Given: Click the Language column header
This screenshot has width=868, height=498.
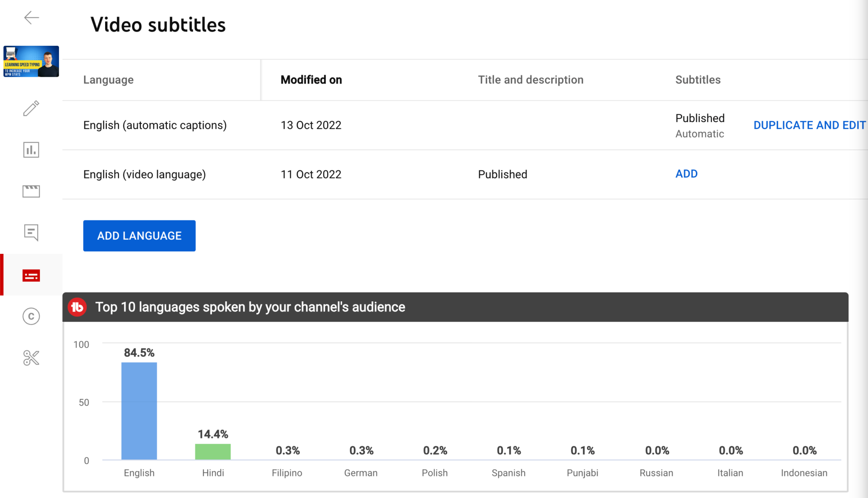Looking at the screenshot, I should 108,80.
